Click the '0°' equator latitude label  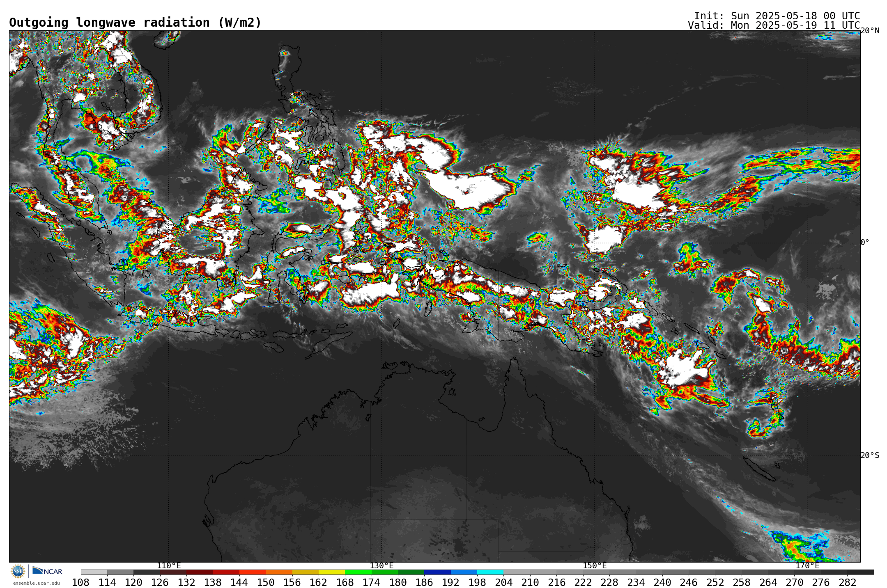[x=865, y=243]
